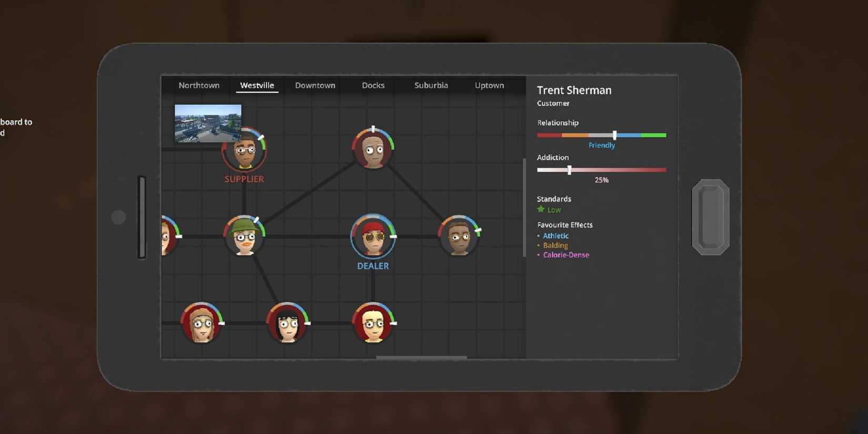Viewport: 868px width, 434px height.
Task: Click the Dealer avatar with red beanie
Action: point(373,237)
